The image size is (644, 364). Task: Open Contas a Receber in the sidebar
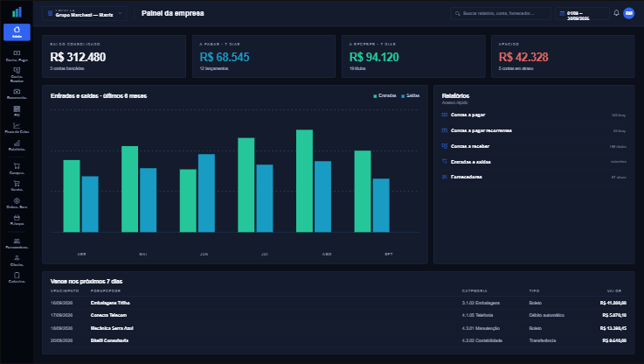pos(17,74)
